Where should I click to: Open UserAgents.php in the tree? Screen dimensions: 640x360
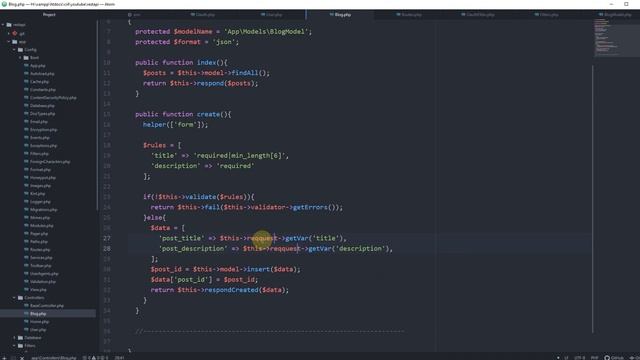coord(44,274)
